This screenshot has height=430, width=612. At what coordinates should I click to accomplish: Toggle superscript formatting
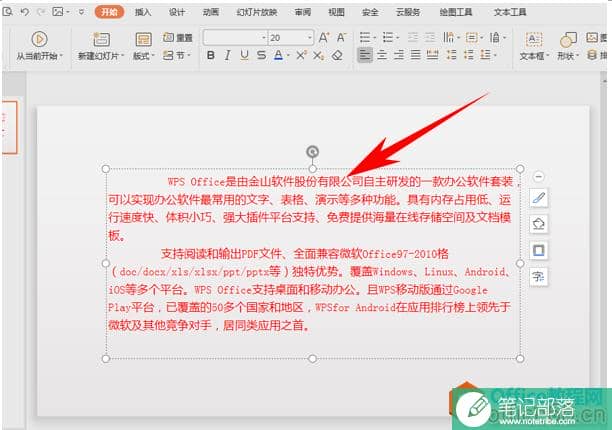pyautogui.click(x=301, y=55)
